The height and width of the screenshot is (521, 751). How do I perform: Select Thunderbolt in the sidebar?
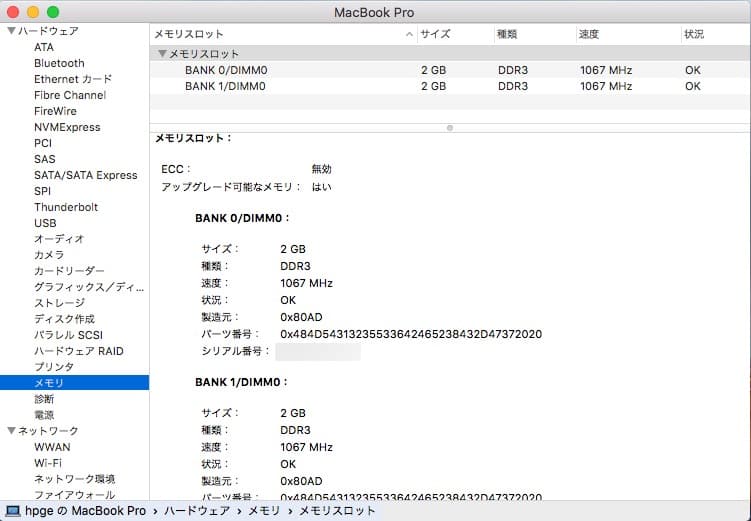[x=66, y=207]
